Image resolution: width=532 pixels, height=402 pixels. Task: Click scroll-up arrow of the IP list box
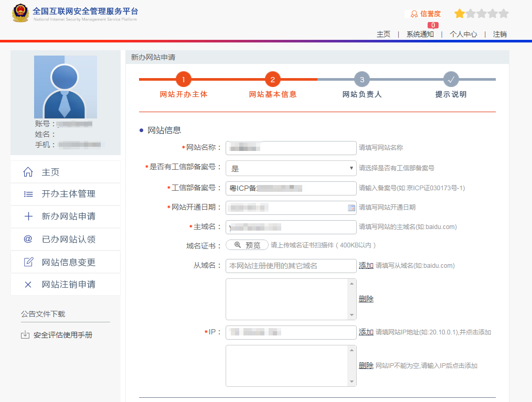point(352,350)
